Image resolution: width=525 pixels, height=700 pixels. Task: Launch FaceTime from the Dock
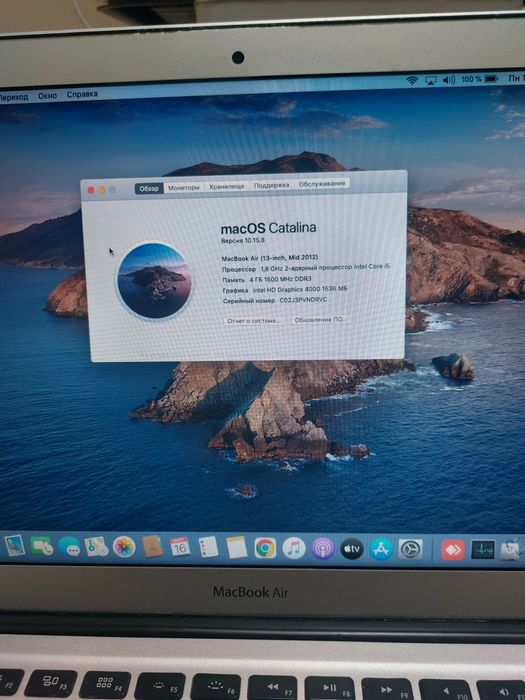click(x=42, y=546)
